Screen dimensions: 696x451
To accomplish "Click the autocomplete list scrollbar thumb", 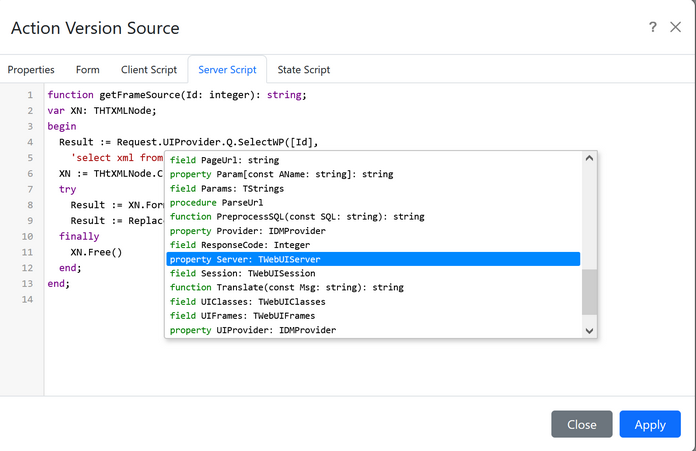I will (x=589, y=292).
